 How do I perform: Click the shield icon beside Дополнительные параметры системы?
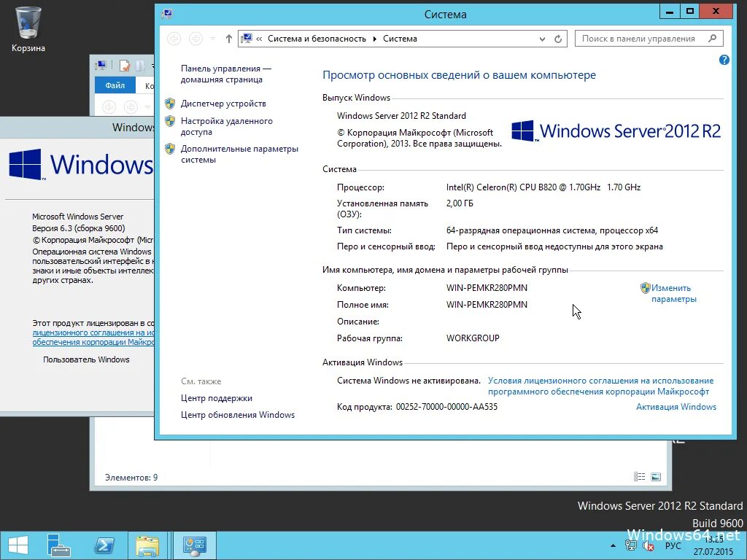coord(170,149)
